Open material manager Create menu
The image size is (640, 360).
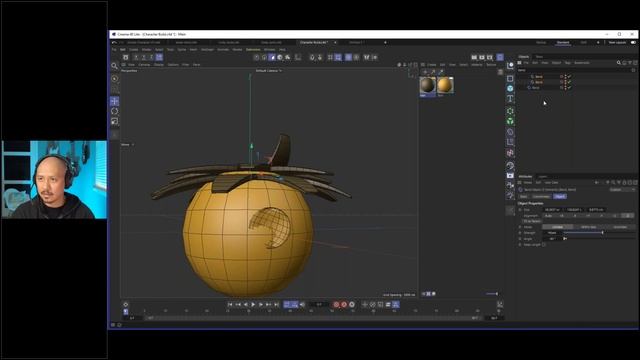point(431,64)
